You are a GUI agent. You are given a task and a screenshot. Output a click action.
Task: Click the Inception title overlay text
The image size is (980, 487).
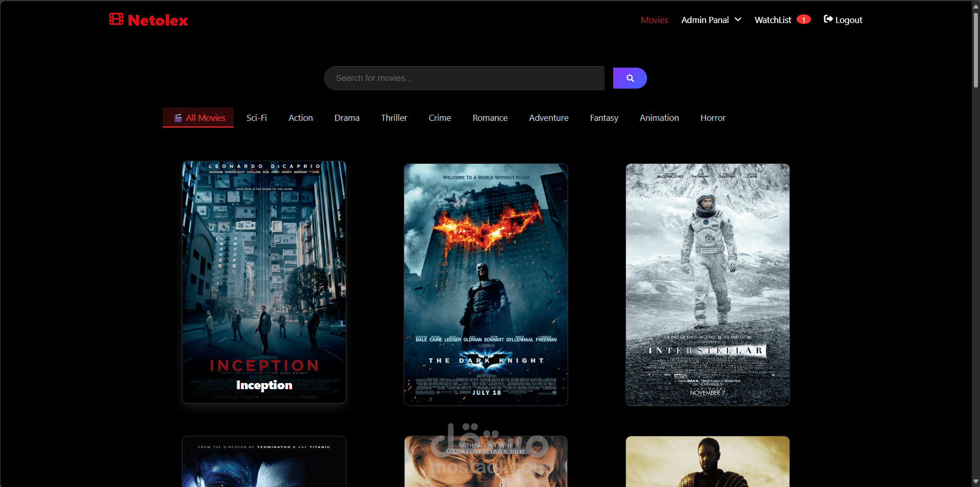(264, 385)
